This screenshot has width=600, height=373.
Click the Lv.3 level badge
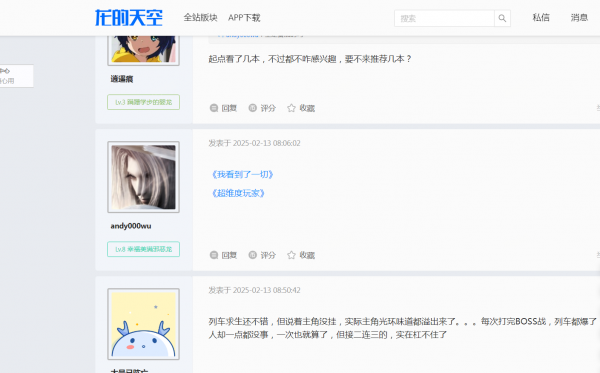pyautogui.click(x=143, y=102)
